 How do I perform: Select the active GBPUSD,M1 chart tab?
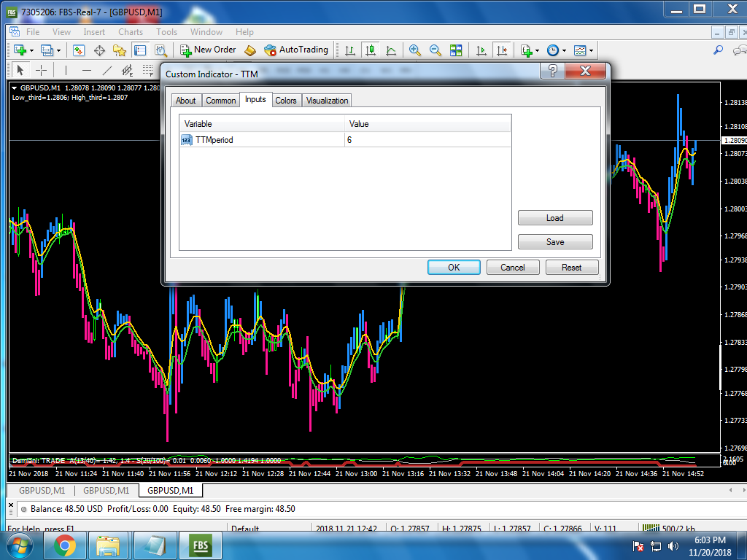tap(171, 491)
